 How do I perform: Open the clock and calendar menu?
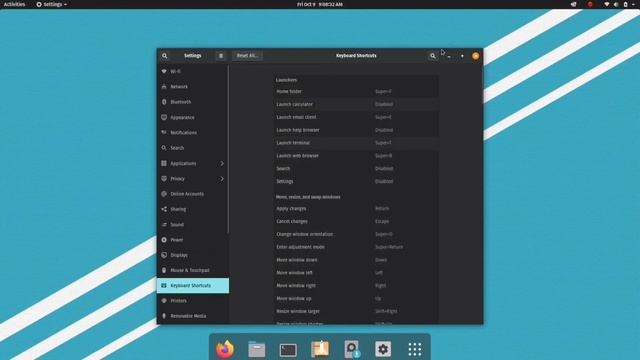click(x=320, y=4)
